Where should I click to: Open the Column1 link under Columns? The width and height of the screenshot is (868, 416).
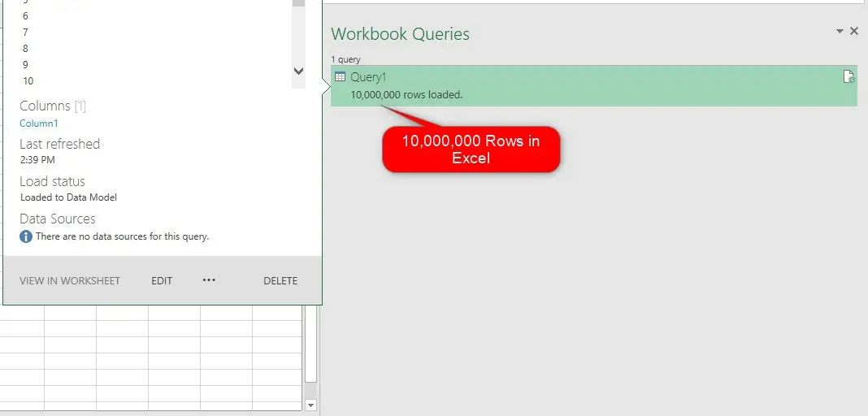coord(39,123)
